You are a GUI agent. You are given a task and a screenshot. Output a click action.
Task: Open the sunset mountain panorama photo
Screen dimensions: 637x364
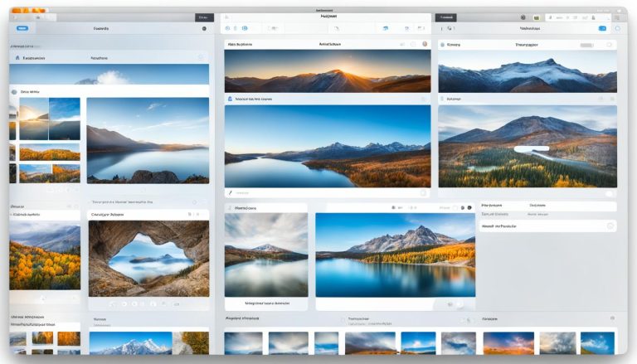[328, 71]
